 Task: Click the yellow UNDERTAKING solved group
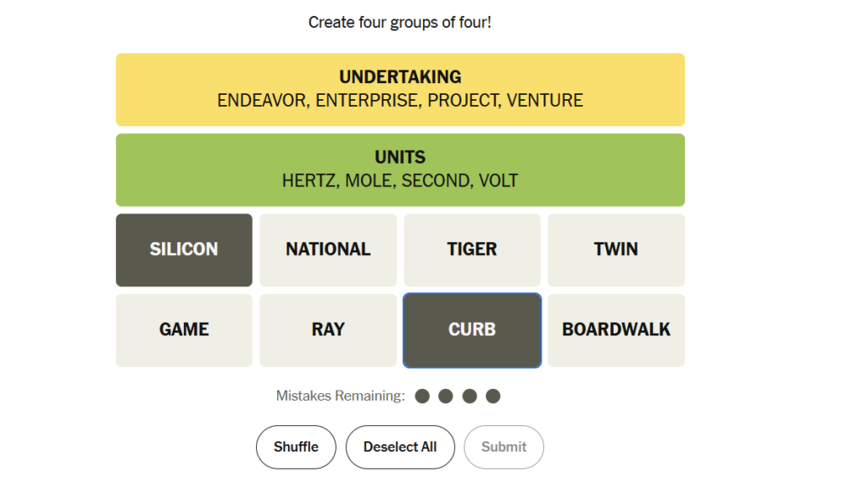[x=400, y=89]
